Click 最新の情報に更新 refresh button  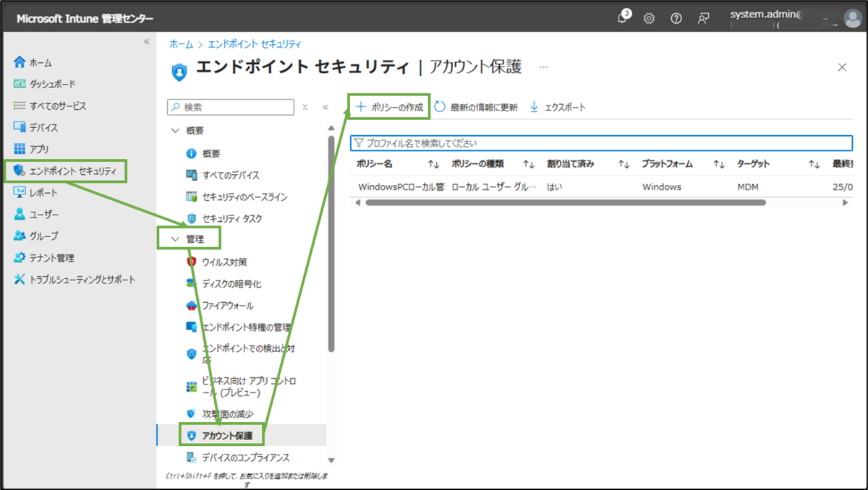(x=477, y=107)
